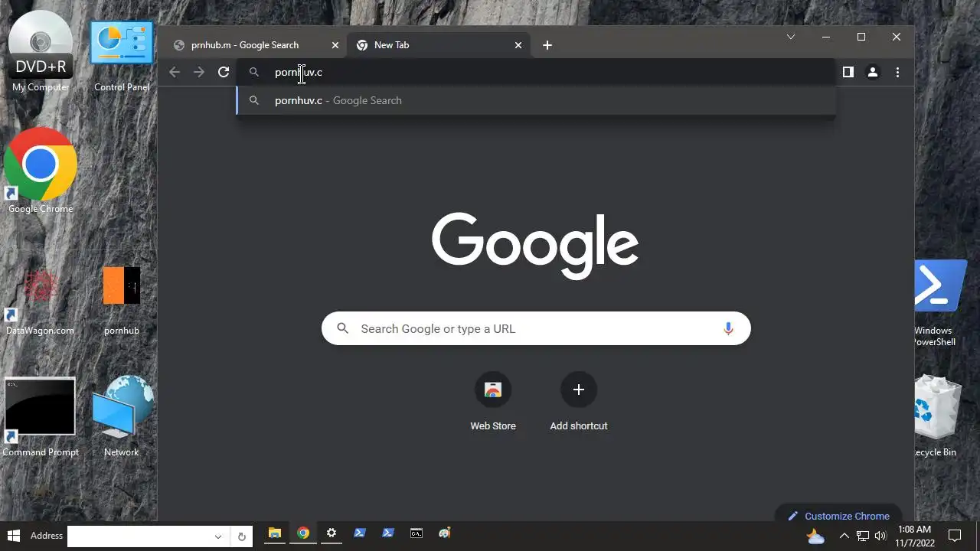Open the second PowerShell taskbar icon
This screenshot has width=980, height=551.
pyautogui.click(x=388, y=533)
